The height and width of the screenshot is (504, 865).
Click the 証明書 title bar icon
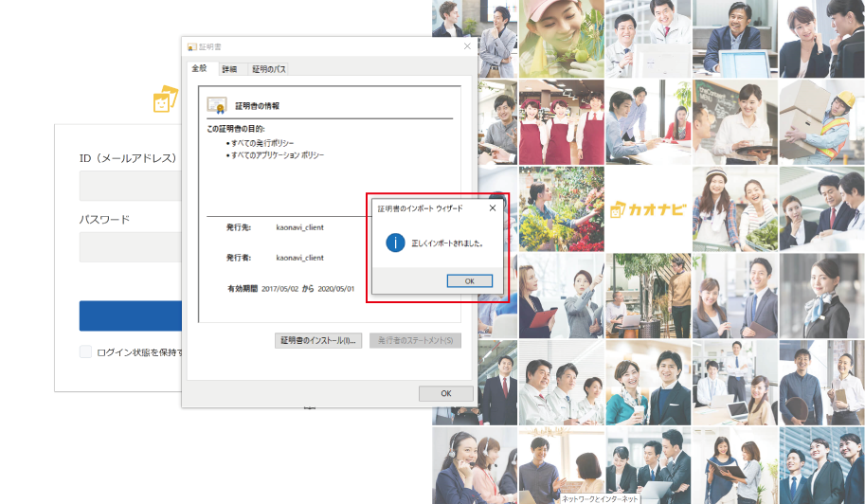click(192, 46)
